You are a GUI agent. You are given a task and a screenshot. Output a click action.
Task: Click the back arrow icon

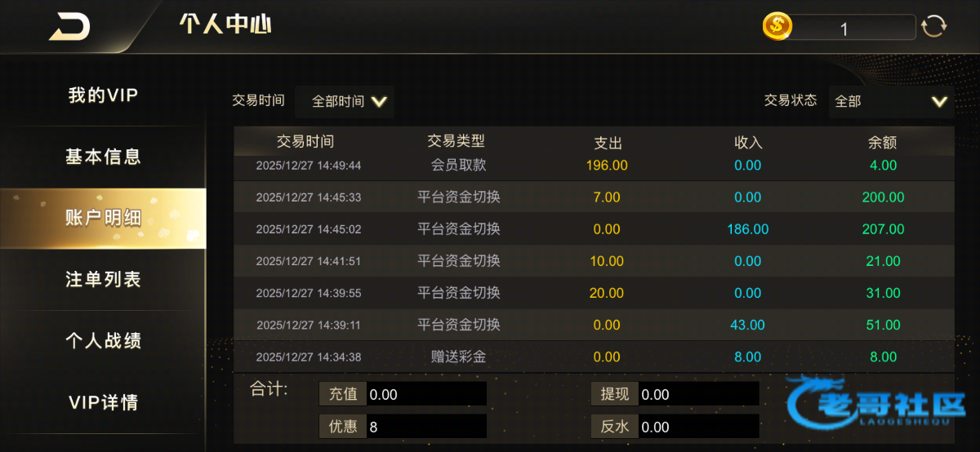69,26
